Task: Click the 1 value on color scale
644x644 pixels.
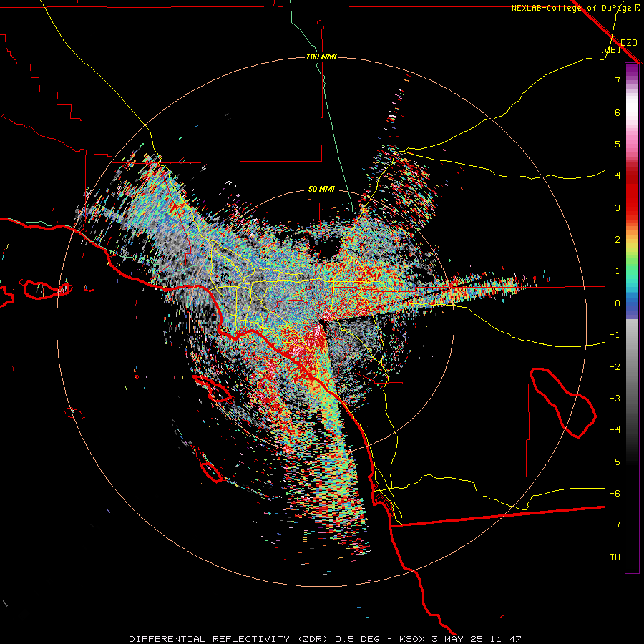Action: coord(618,271)
